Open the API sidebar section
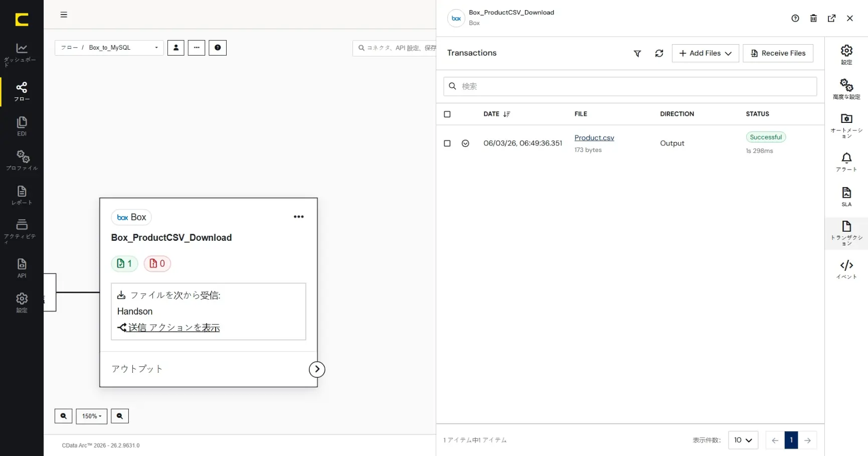The width and height of the screenshot is (868, 456). (22, 268)
